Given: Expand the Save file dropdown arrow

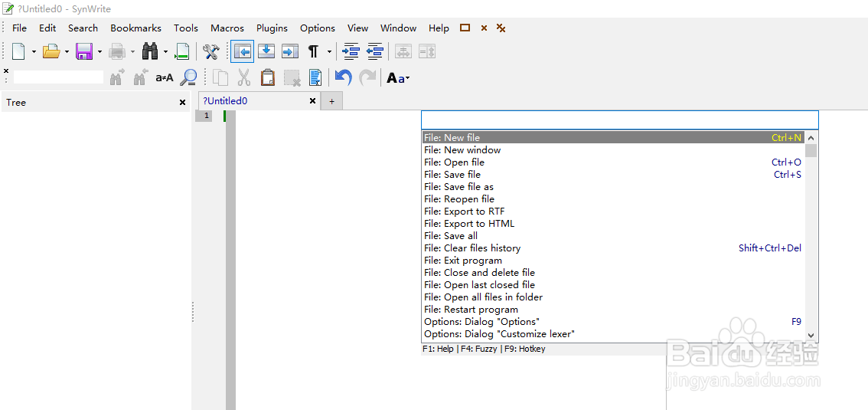Looking at the screenshot, I should point(100,52).
